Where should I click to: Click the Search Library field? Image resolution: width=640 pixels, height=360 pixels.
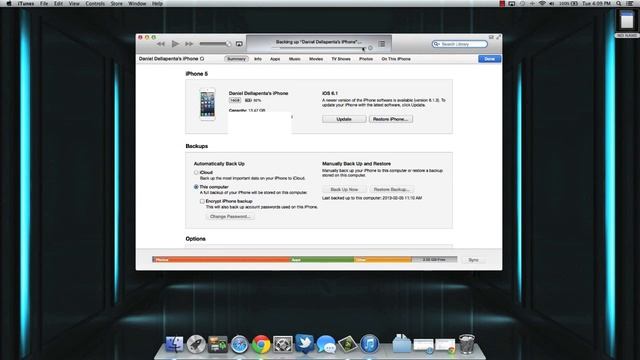point(460,44)
